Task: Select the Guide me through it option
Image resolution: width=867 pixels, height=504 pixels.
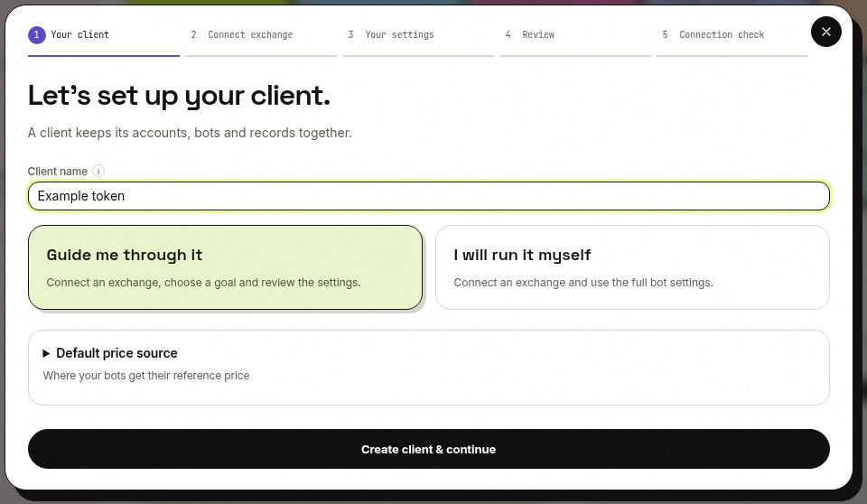Action: pyautogui.click(x=225, y=267)
